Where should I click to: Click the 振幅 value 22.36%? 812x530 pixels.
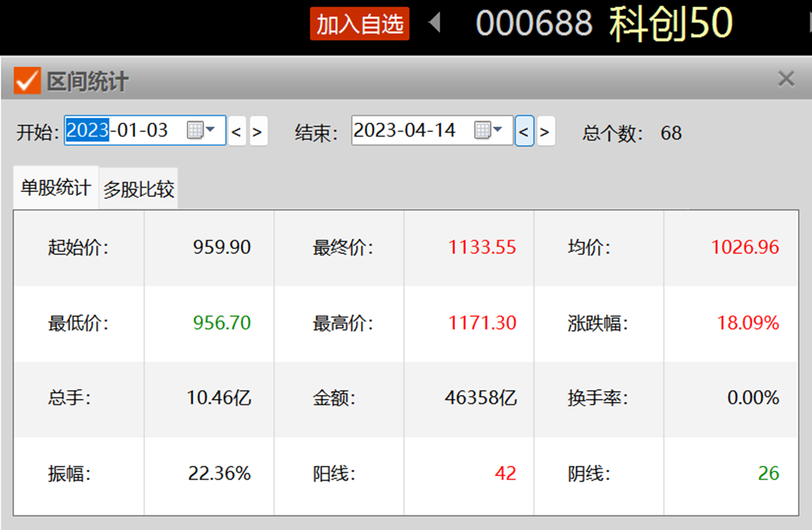(219, 473)
